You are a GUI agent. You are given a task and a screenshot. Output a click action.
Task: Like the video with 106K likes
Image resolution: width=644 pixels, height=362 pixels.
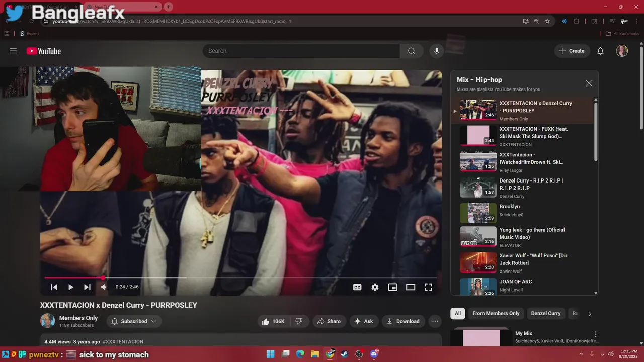(273, 321)
